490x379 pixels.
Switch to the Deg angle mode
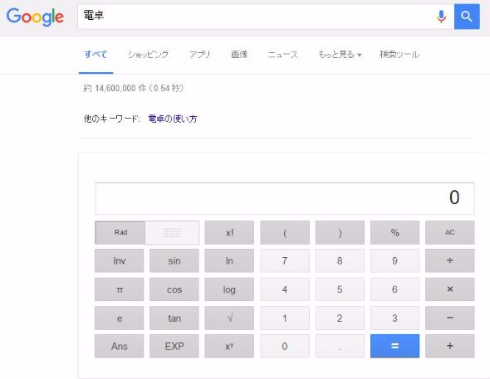tap(172, 232)
